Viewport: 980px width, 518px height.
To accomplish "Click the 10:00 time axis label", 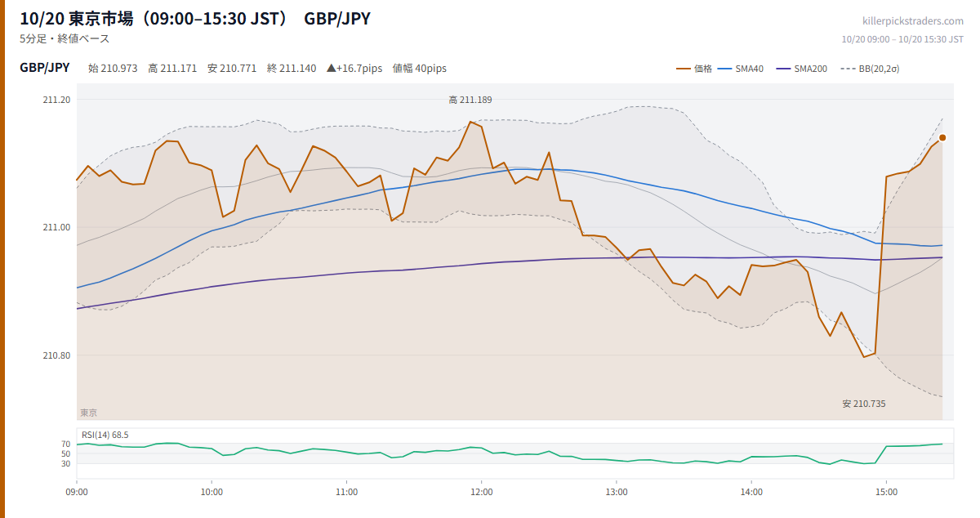I will pos(212,492).
